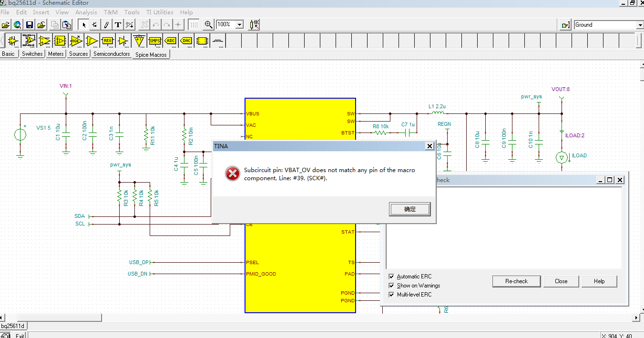Open the Analysis menu
Screen dimensions: 644x338
tap(86, 12)
